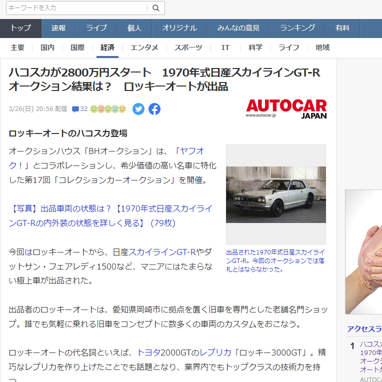Share article on Facebook

click(x=154, y=109)
